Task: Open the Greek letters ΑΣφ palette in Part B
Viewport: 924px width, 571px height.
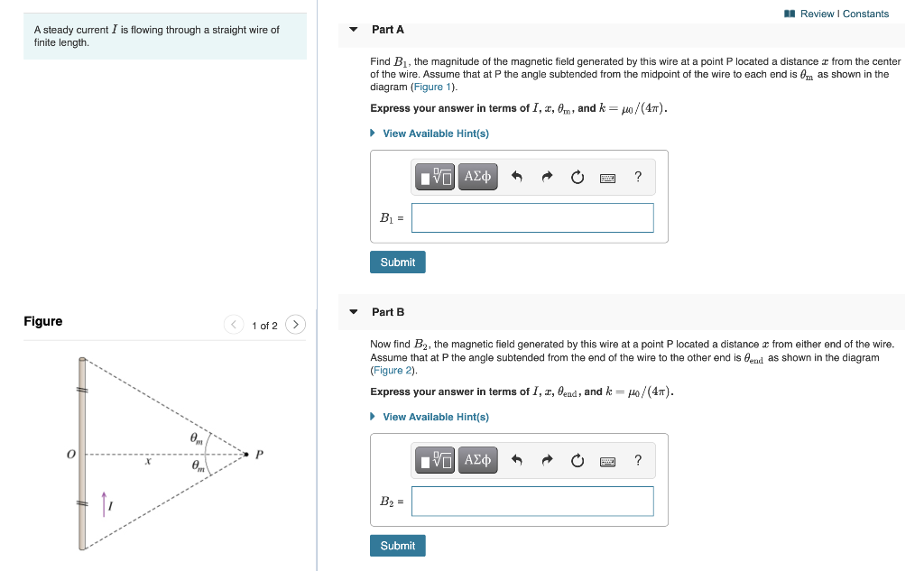Action: click(477, 460)
